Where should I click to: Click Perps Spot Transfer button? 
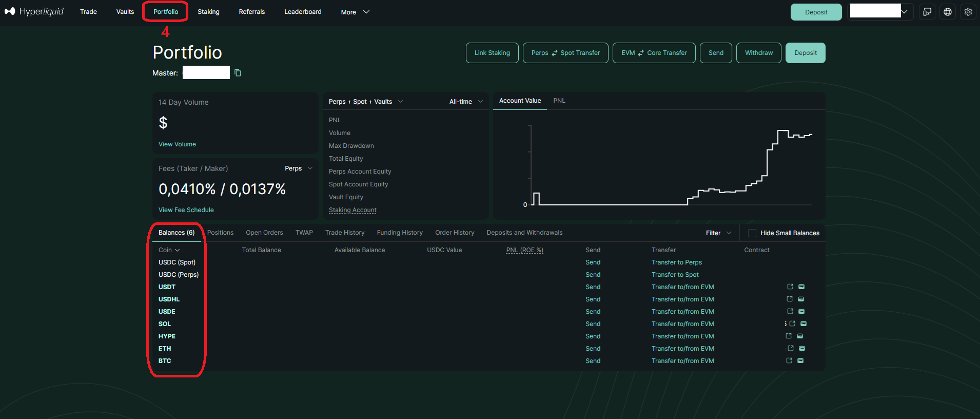tap(565, 53)
